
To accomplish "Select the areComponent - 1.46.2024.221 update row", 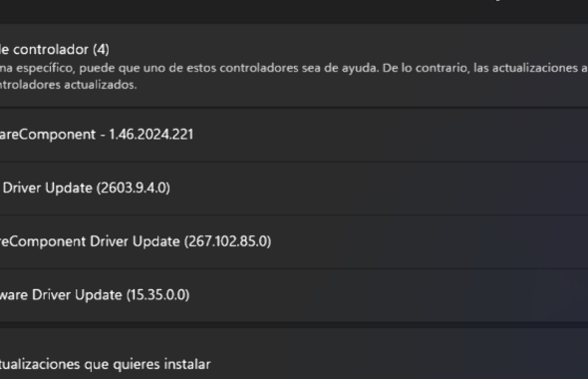I will coord(294,135).
